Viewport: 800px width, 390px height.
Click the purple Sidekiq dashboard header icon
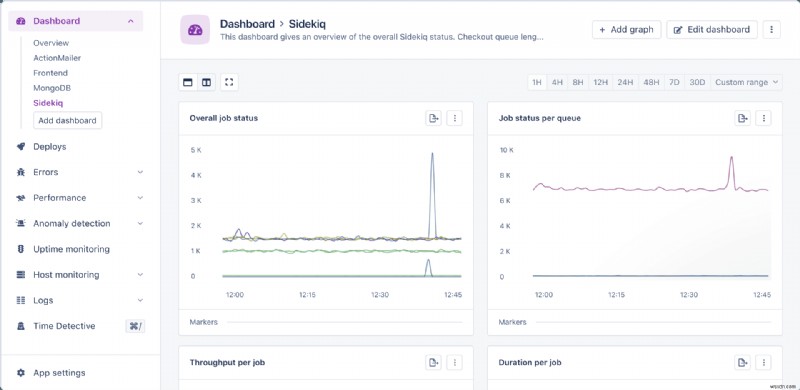[x=195, y=30]
